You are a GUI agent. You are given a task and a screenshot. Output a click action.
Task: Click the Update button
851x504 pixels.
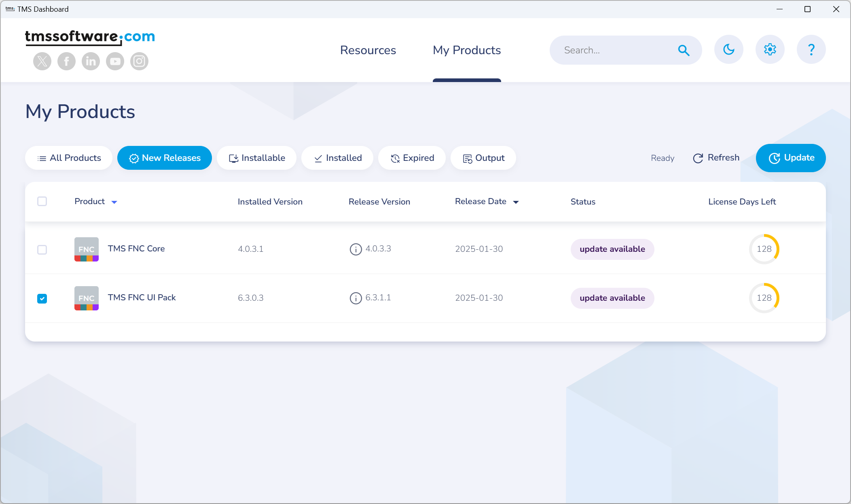tap(791, 157)
